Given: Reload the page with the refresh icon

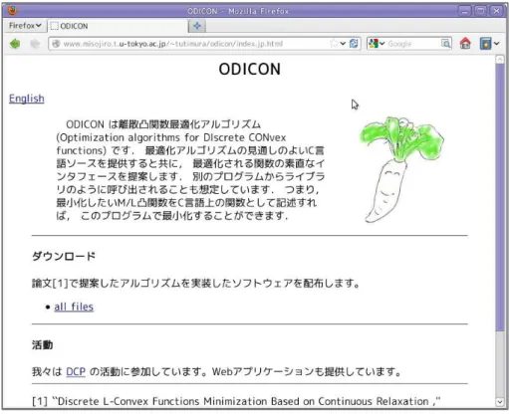Looking at the screenshot, I should (x=354, y=44).
